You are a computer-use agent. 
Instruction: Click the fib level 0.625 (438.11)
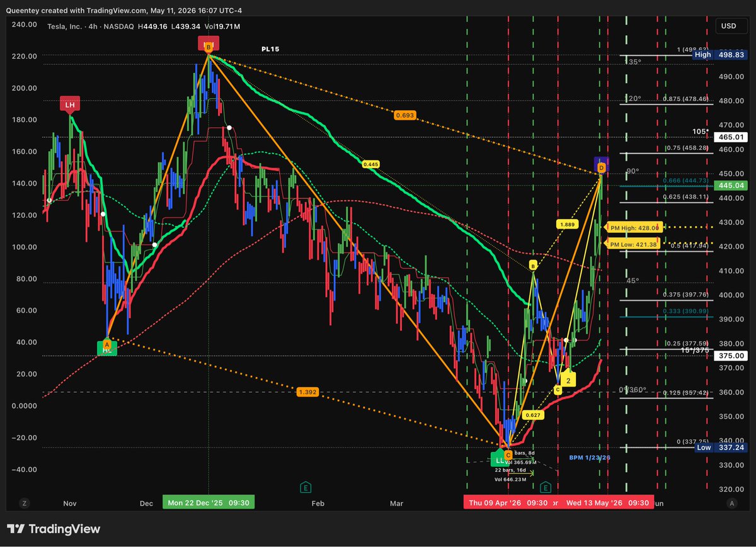[x=687, y=196]
